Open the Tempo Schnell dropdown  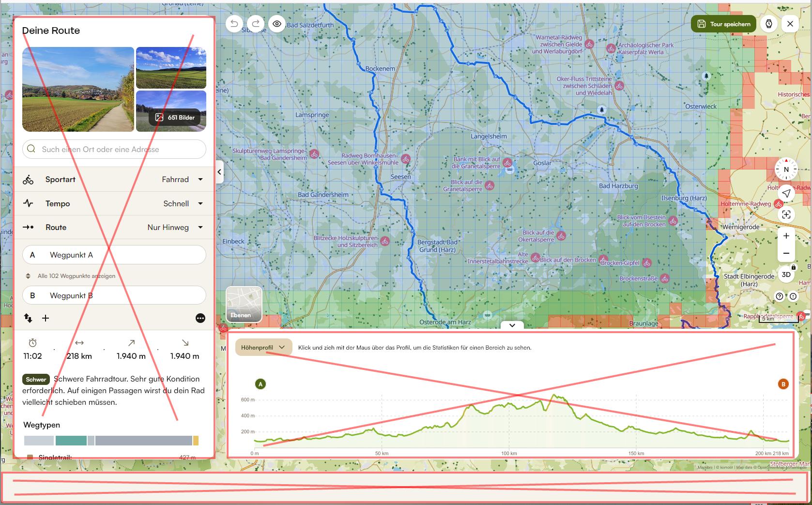[x=183, y=204]
